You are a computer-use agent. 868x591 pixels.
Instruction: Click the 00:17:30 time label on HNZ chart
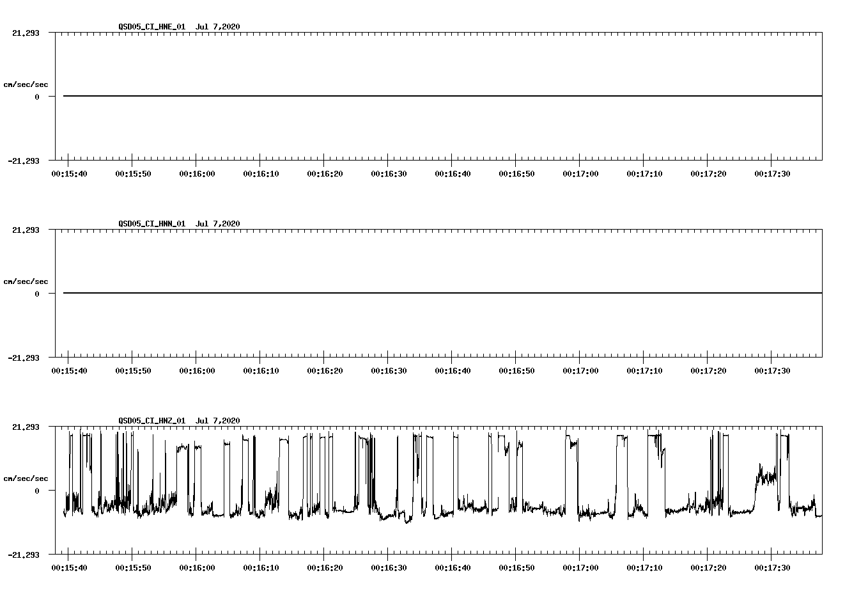click(772, 568)
